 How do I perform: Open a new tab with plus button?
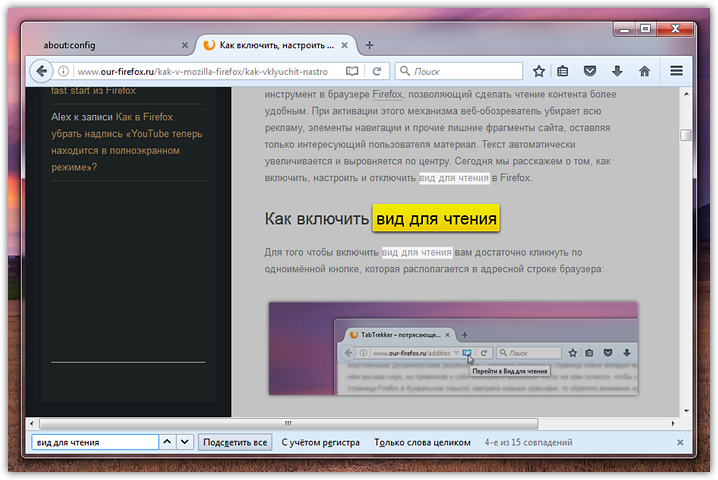coord(370,45)
